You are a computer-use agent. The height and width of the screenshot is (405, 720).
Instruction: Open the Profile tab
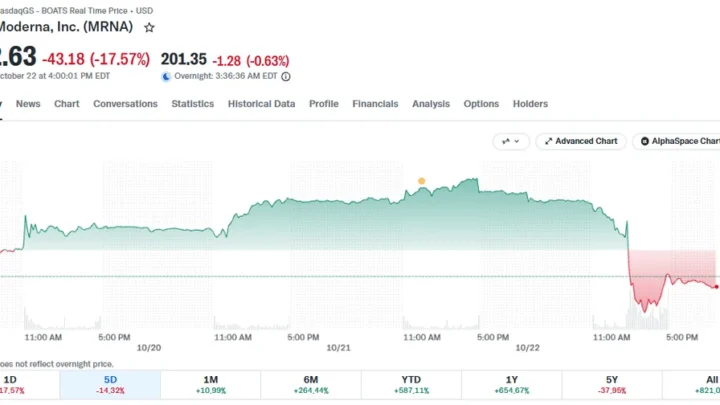(x=324, y=104)
